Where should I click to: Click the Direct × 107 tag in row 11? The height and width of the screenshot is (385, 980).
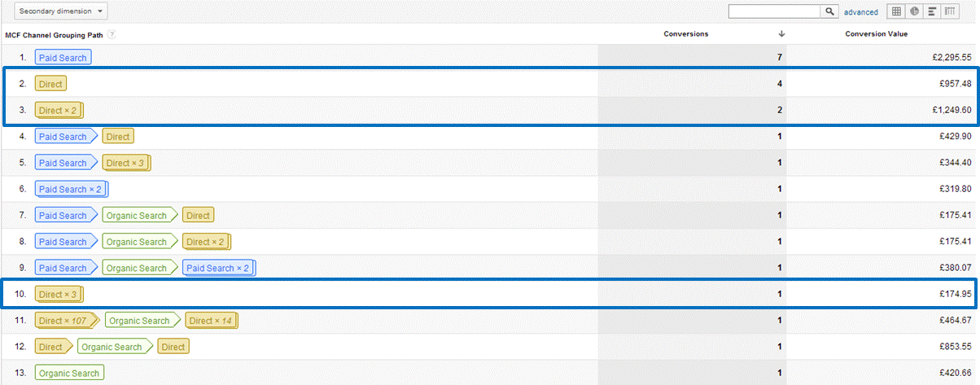pyautogui.click(x=68, y=321)
